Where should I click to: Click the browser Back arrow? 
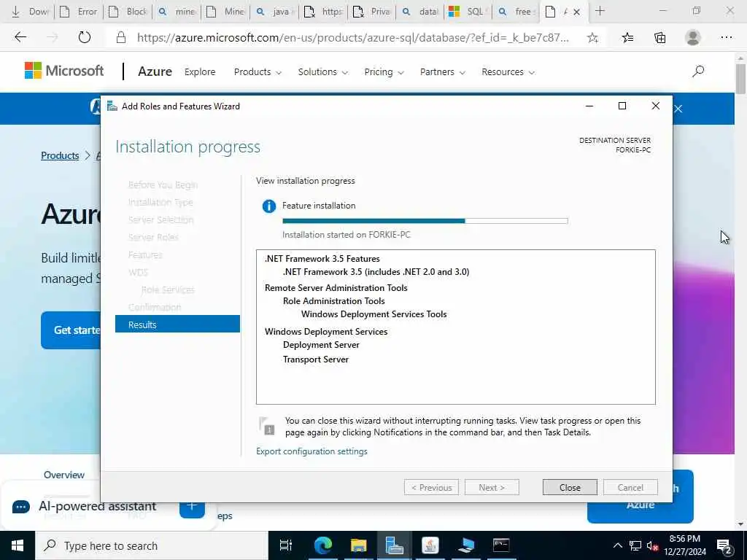click(20, 37)
